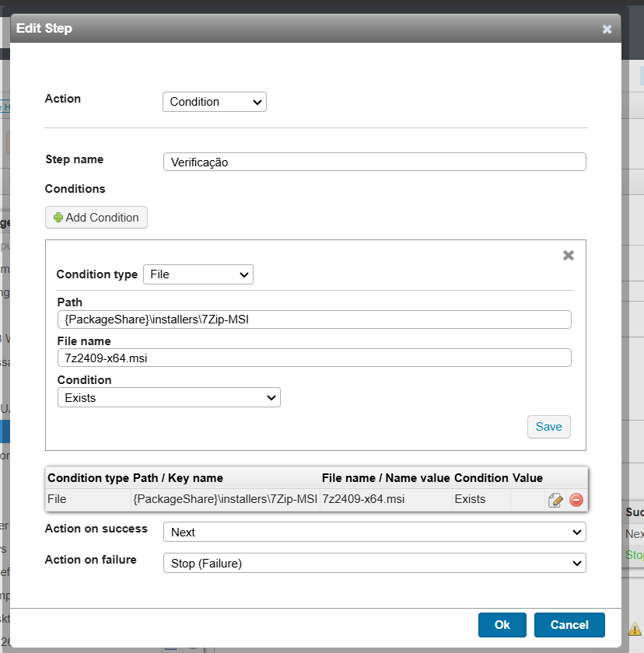This screenshot has height=653, width=644.
Task: Open the Action dropdown set to Condition
Action: point(214,102)
